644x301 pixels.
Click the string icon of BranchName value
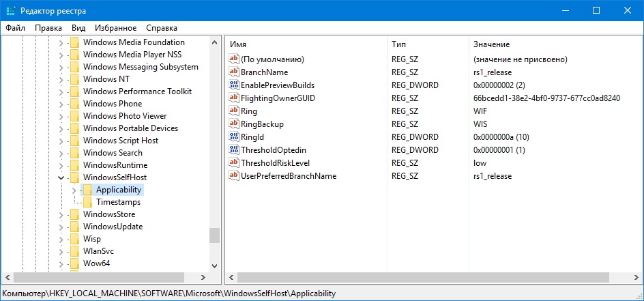click(x=234, y=72)
